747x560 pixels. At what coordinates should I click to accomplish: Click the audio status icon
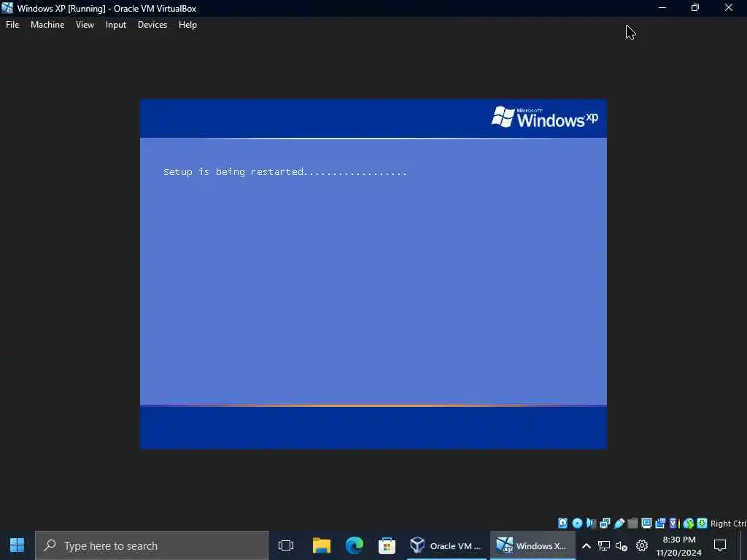coord(591,524)
